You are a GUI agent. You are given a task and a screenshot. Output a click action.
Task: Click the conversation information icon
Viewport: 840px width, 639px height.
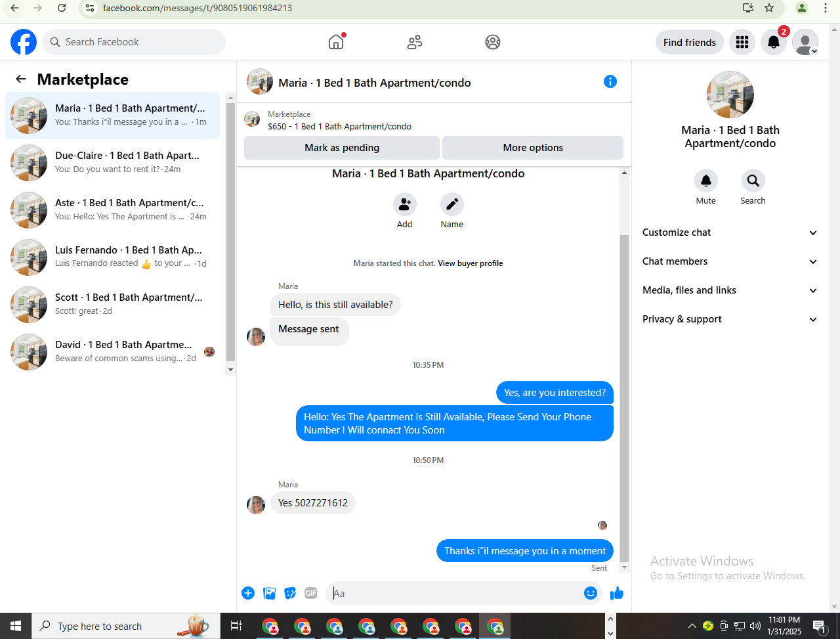610,81
